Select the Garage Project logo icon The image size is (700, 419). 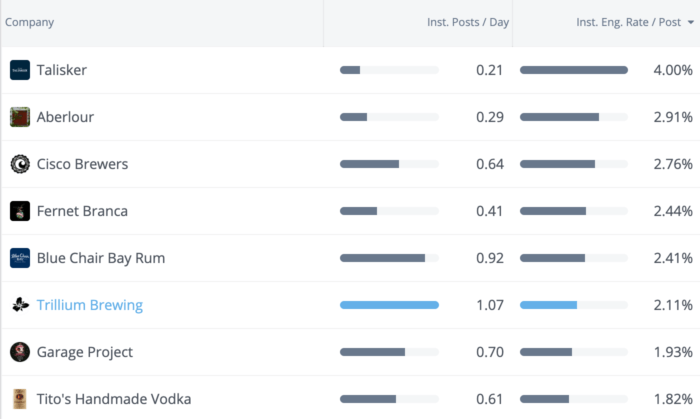tap(20, 352)
